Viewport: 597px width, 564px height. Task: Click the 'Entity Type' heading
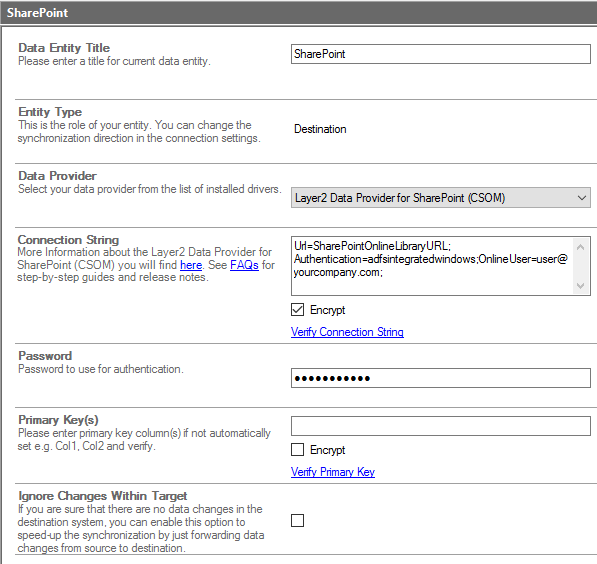pos(50,112)
